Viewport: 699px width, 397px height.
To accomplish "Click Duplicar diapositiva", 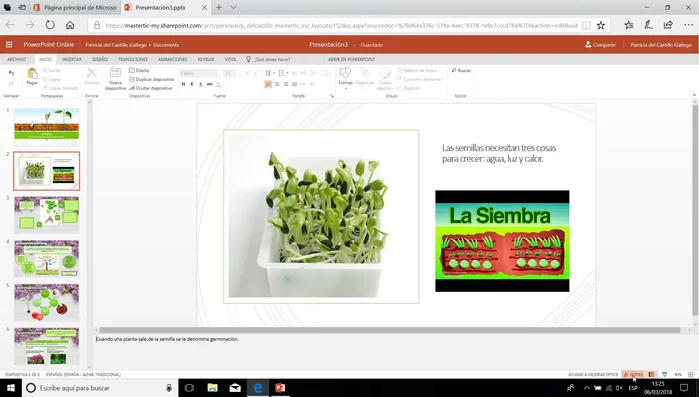I will (152, 79).
